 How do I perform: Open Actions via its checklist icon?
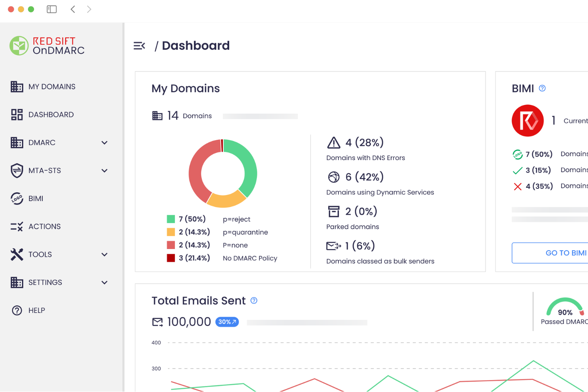(x=17, y=226)
